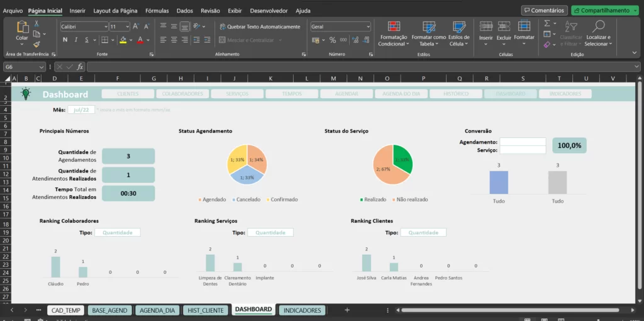The height and width of the screenshot is (321, 644).
Task: Open the font size 11 dropdown
Action: (127, 26)
